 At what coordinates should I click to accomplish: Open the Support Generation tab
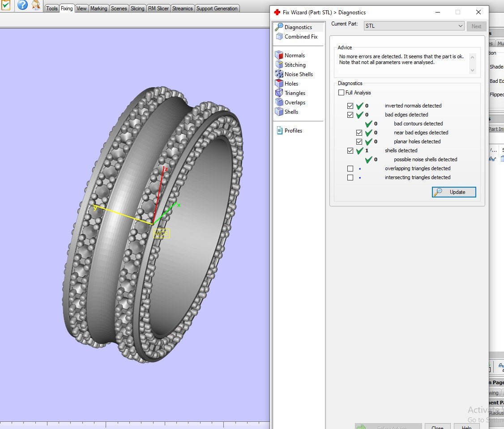[x=217, y=9]
